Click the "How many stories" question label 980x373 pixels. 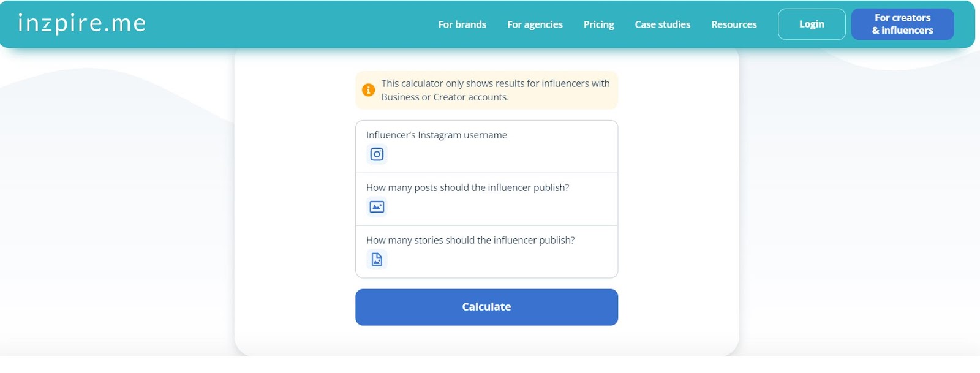pyautogui.click(x=470, y=240)
